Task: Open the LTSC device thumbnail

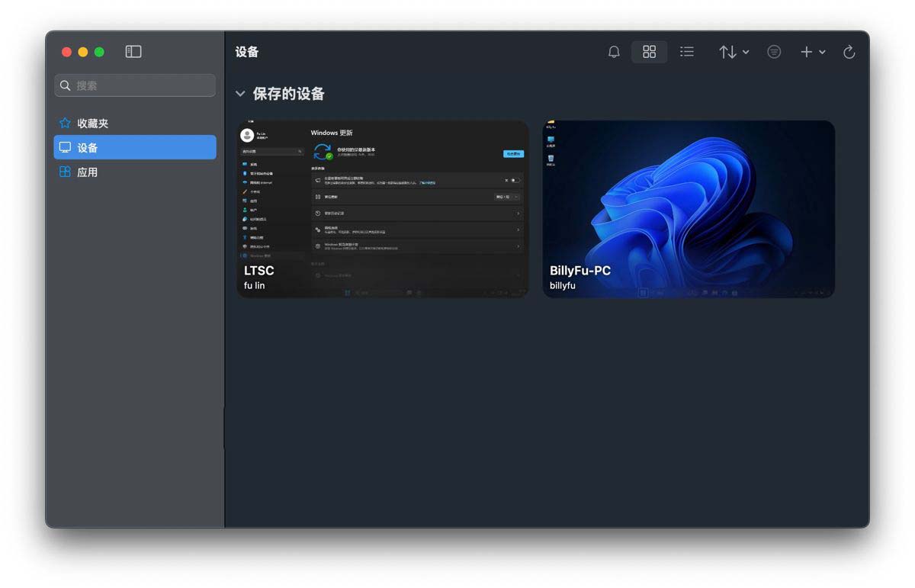Action: [x=383, y=209]
